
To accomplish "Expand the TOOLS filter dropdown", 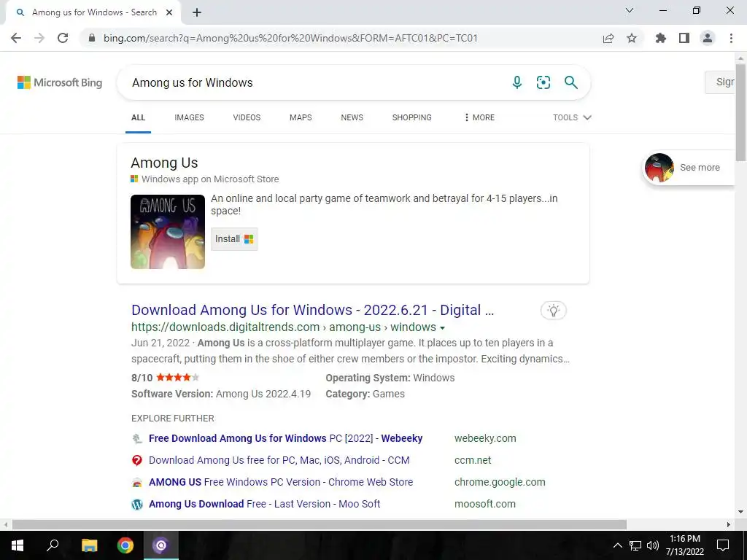I will pyautogui.click(x=572, y=117).
